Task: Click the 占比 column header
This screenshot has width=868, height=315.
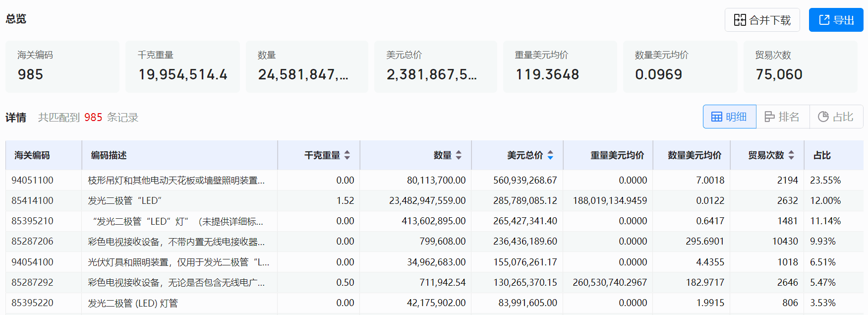Action: [822, 155]
